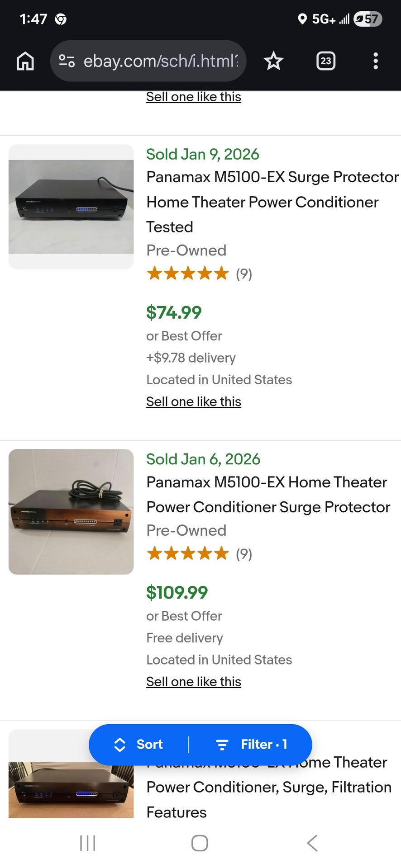Tap star rating of Jan 6 listing
The width and height of the screenshot is (401, 868).
(188, 553)
